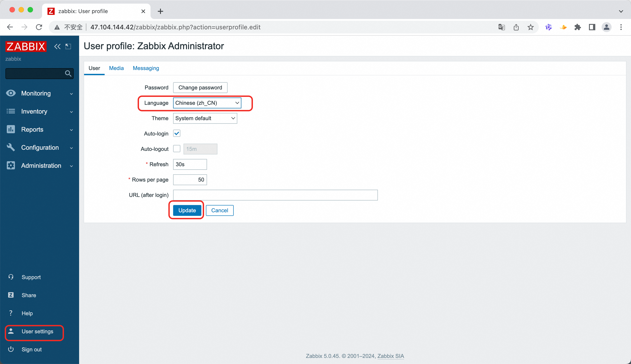Click the Refresh interval input field

[190, 164]
